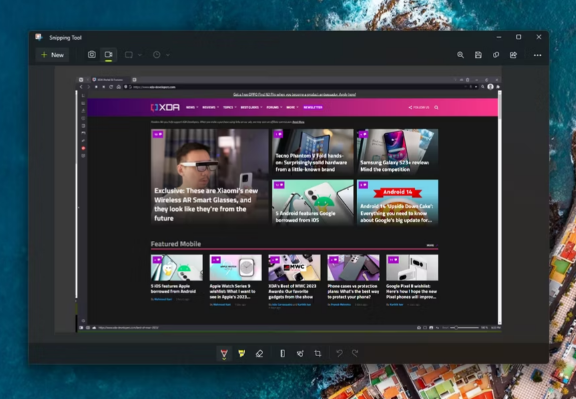Open the Samsung Galaxy S23+ review article

pyautogui.click(x=397, y=151)
